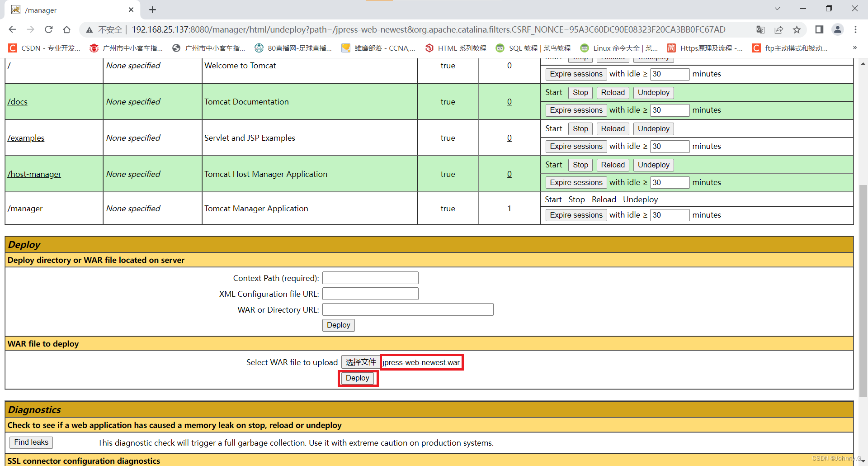868x466 pixels.
Task: Expire sessions for /host-manager
Action: point(576,182)
